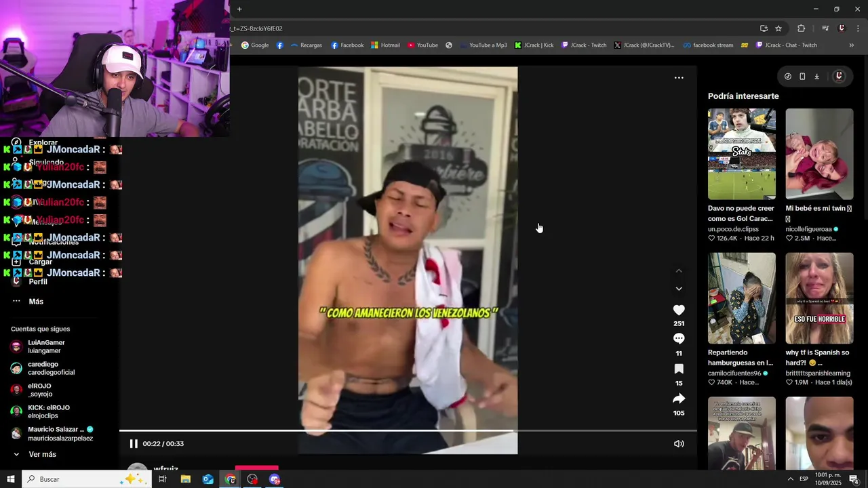Open the Chrome extensions puzzle icon
The height and width of the screenshot is (488, 868).
pos(802,28)
